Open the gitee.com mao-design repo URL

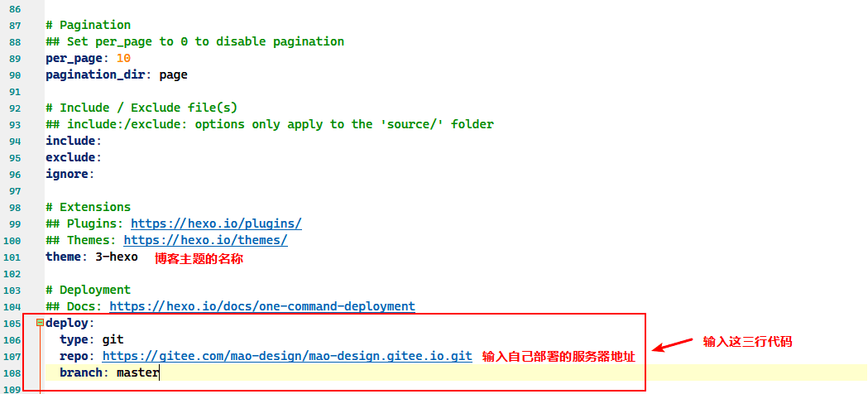pos(287,356)
